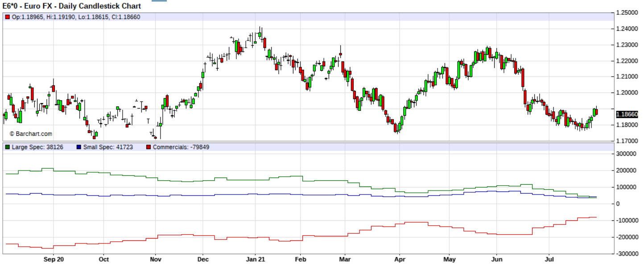Click the -100000 label on the positions axis
This screenshot has height=272, width=644.
pyautogui.click(x=626, y=221)
